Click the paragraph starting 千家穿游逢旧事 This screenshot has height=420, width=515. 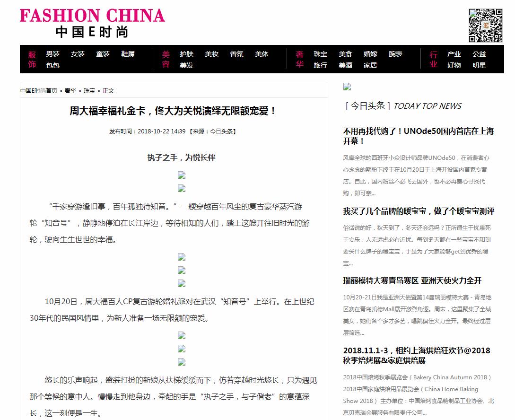click(x=170, y=223)
